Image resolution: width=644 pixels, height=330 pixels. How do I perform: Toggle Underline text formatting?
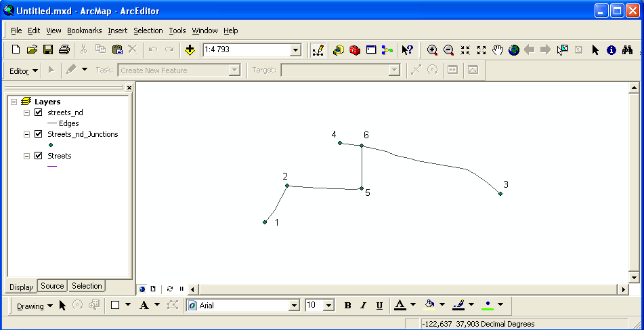[x=379, y=306]
